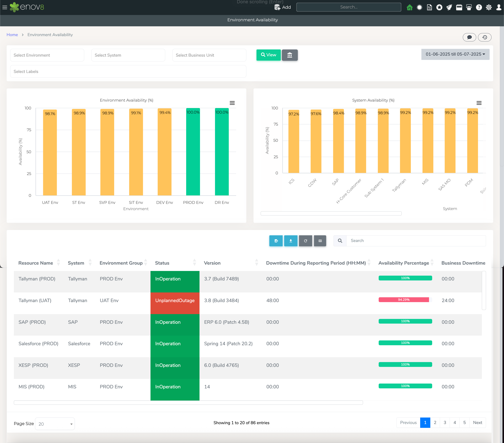504x443 pixels.
Task: Click the slideshare-style icon in header
Action: (469, 7)
